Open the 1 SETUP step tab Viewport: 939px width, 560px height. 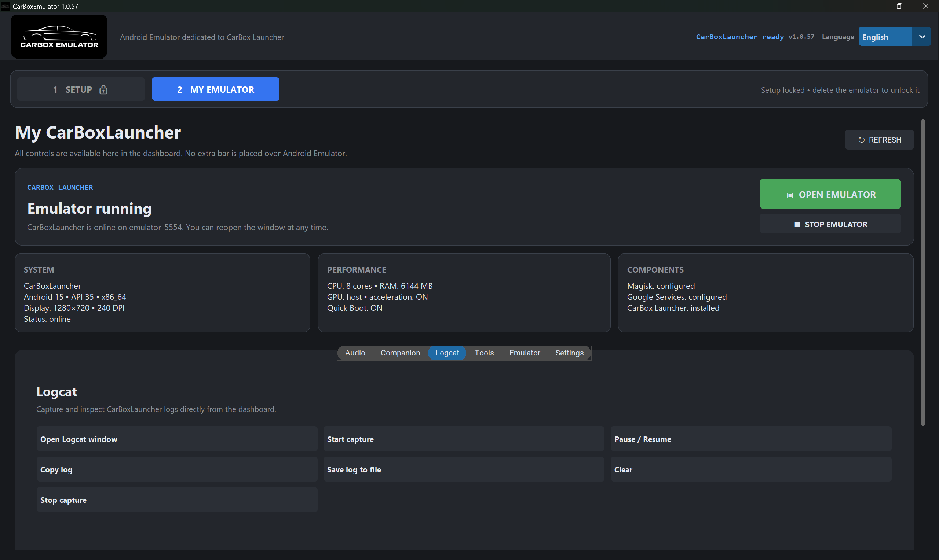click(81, 89)
